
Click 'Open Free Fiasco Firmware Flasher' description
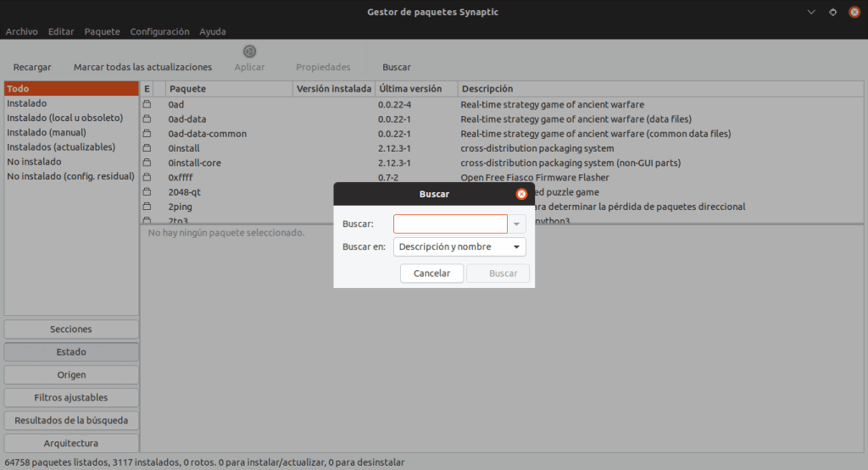pos(535,178)
